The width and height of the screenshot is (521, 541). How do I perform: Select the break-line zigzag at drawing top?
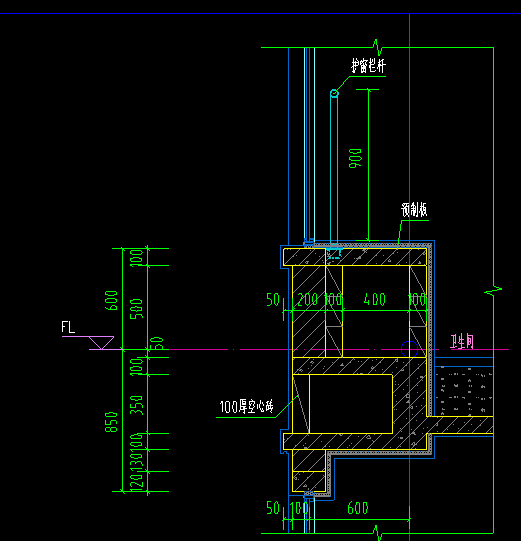(378, 47)
